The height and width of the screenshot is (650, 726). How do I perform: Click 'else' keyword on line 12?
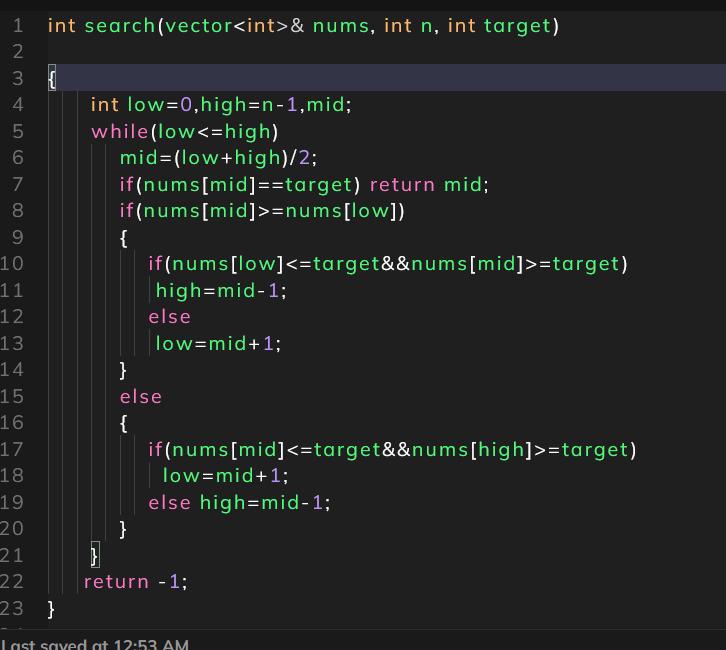[169, 318]
